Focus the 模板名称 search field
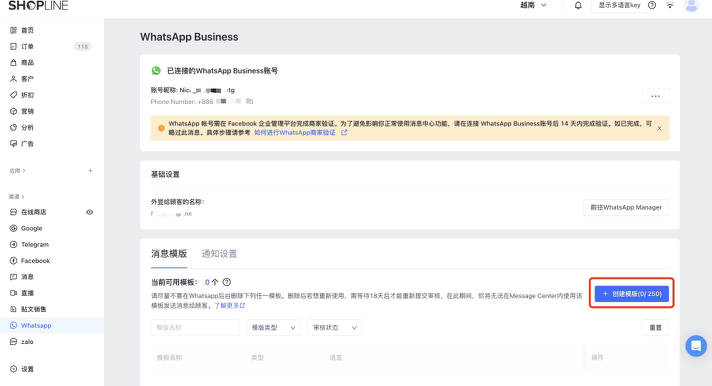This screenshot has width=712, height=386. pos(195,327)
